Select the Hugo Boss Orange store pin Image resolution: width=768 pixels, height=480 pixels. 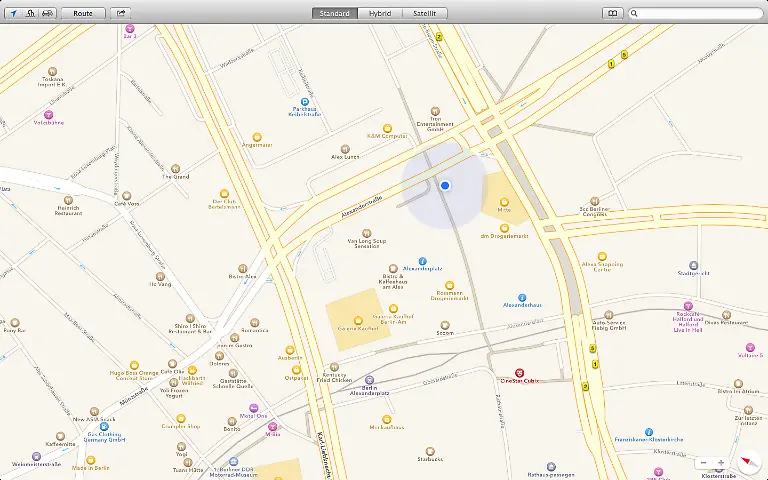click(134, 365)
